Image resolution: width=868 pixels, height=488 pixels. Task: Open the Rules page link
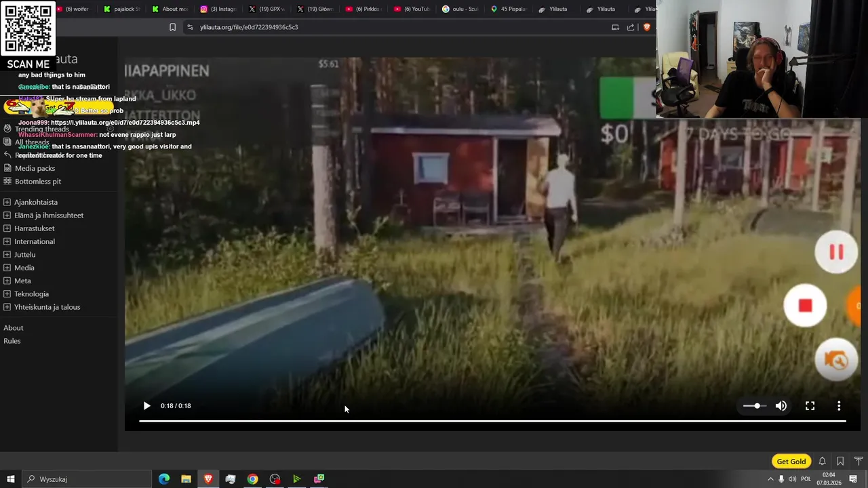(x=12, y=341)
